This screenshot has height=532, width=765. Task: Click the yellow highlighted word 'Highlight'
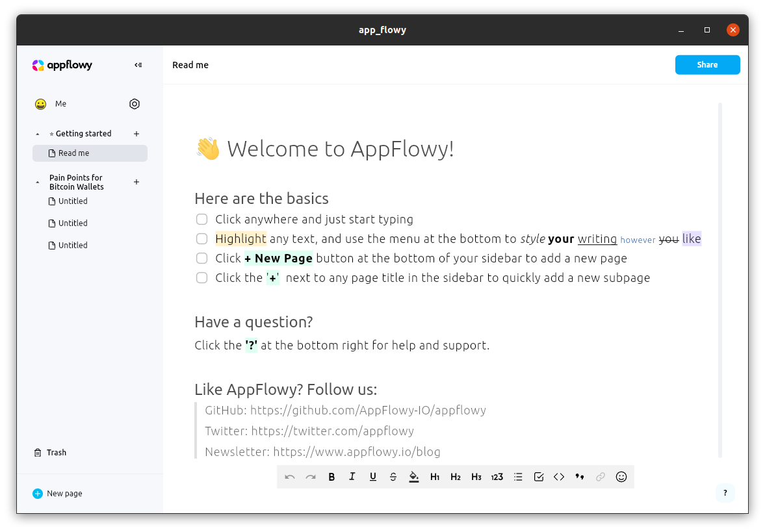240,238
